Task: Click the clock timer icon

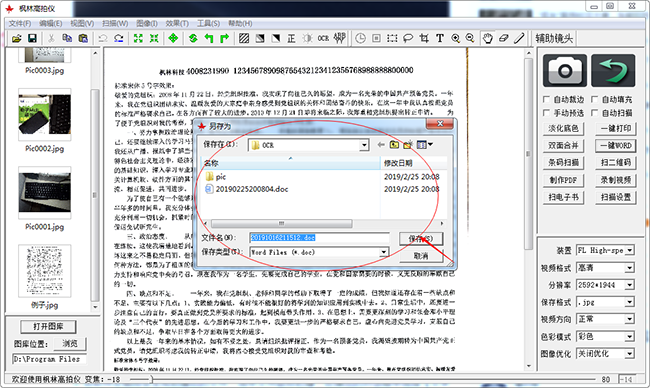Action: [x=361, y=39]
